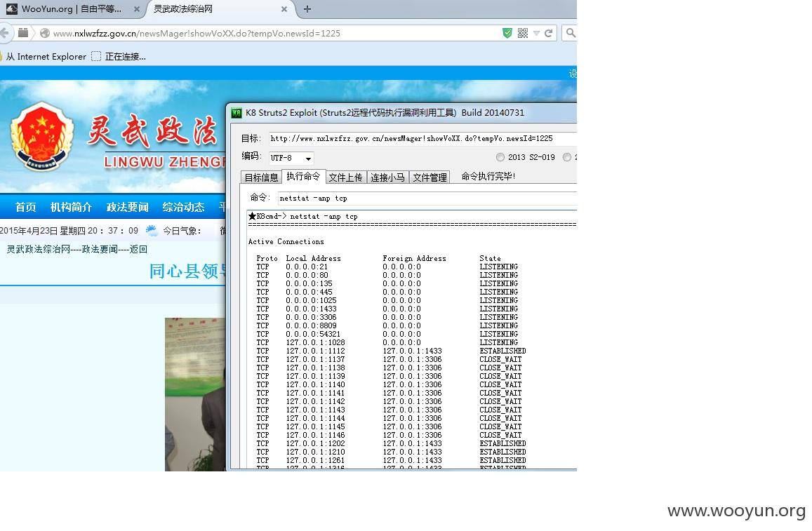
Task: Click the K8 icon in exploit window title
Action: coord(237,113)
